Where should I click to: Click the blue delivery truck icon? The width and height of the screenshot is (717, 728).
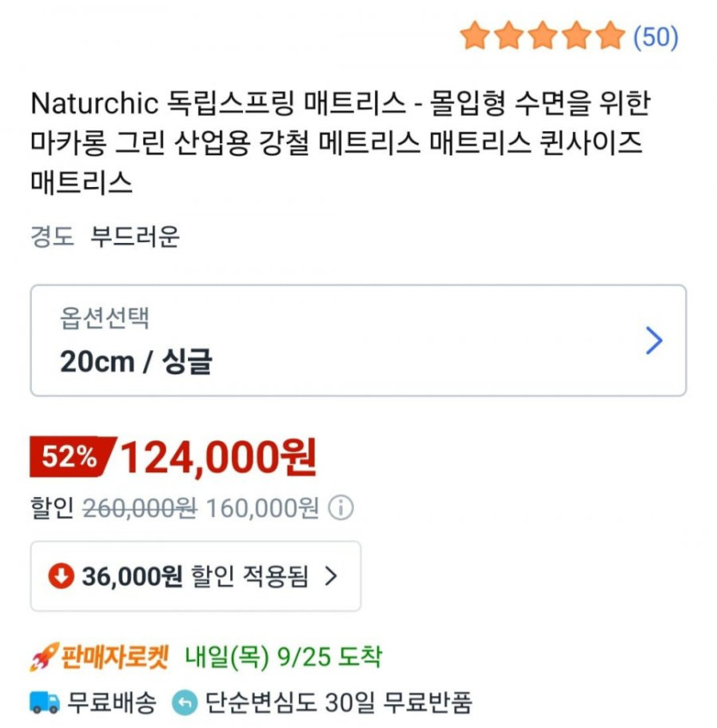tap(45, 703)
